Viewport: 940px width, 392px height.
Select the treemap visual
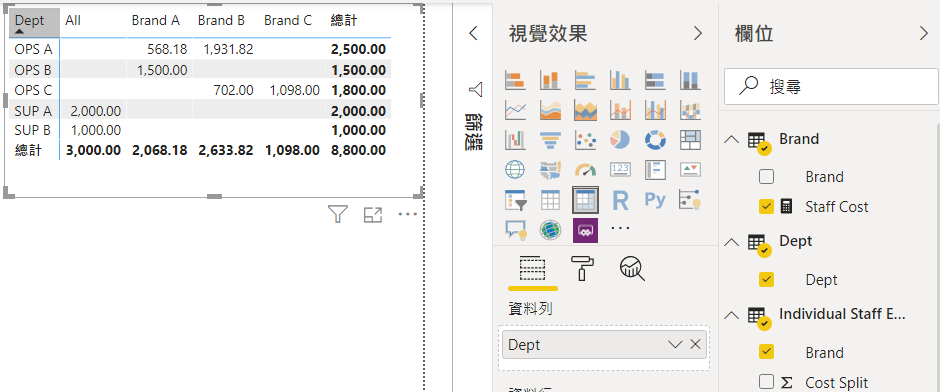[690, 140]
